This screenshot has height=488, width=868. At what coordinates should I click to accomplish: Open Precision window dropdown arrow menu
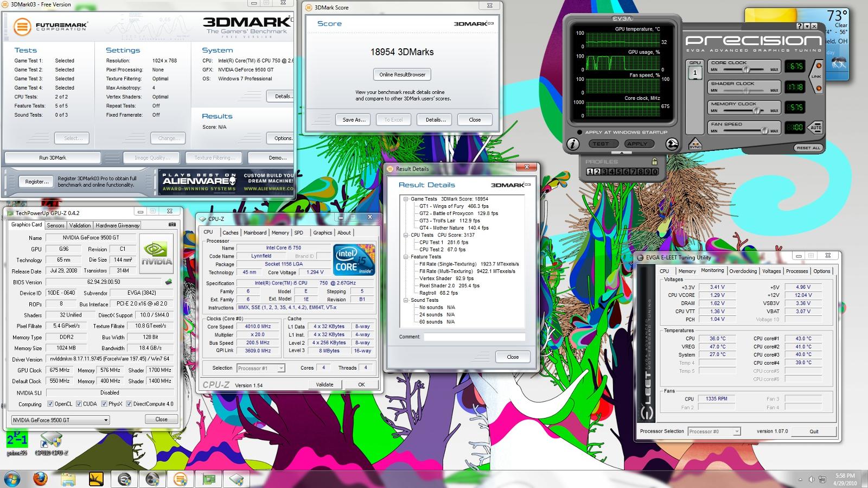(807, 26)
